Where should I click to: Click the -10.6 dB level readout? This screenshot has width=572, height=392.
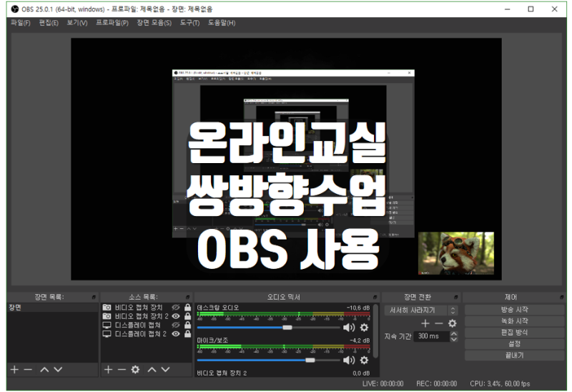358,308
